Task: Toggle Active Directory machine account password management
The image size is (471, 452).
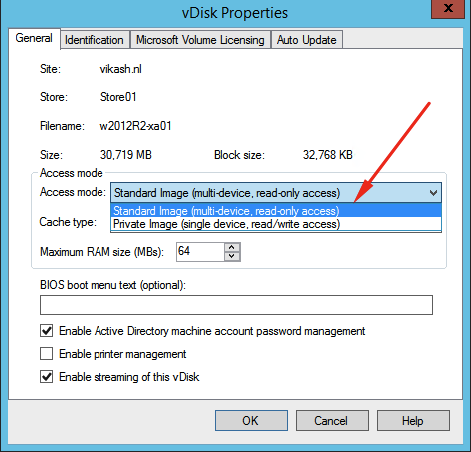Action: point(46,331)
